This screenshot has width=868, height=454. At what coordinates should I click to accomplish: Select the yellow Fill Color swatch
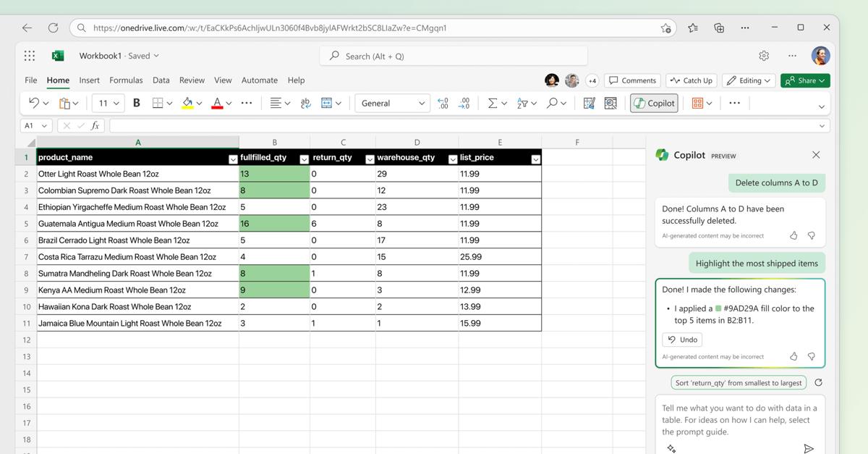pyautogui.click(x=187, y=103)
